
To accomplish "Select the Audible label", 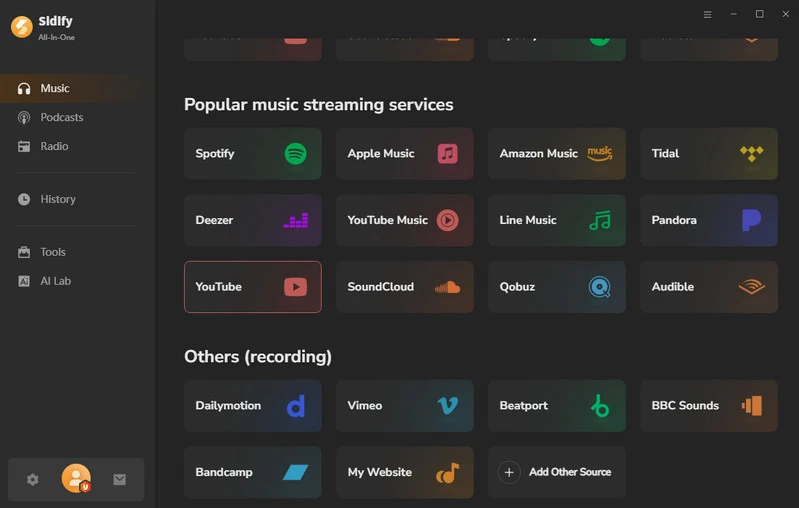I will 673,287.
